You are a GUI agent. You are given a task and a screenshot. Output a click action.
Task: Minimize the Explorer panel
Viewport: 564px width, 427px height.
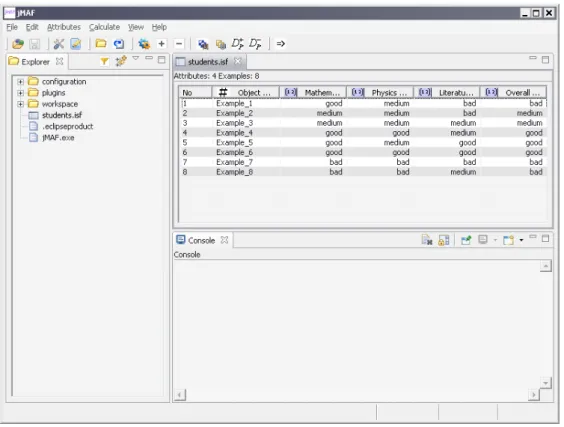(x=149, y=58)
